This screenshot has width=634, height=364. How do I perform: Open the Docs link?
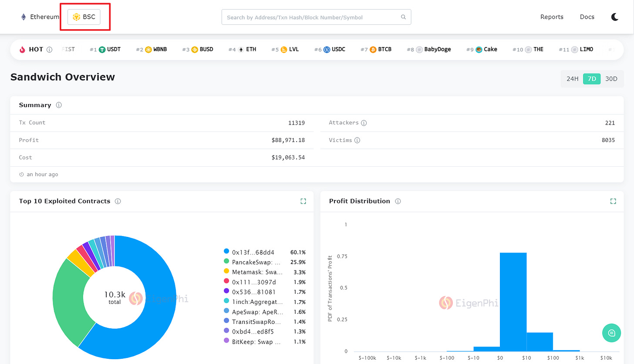click(x=587, y=17)
